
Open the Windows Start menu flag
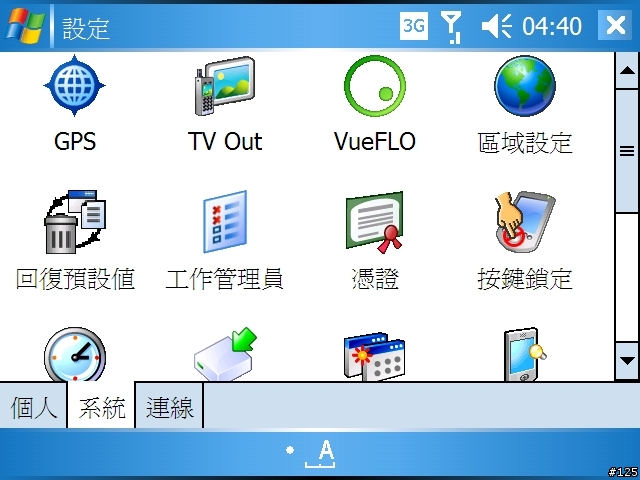[25, 25]
